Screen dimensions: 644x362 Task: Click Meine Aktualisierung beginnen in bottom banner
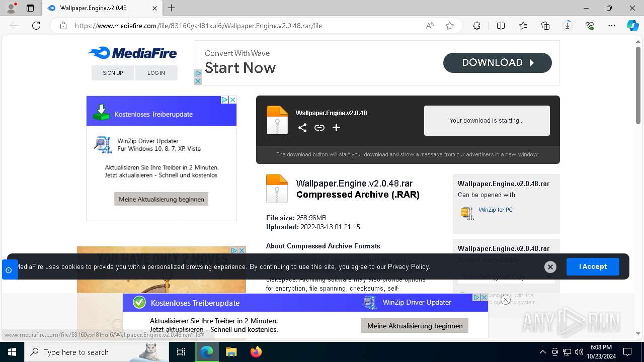pyautogui.click(x=415, y=326)
